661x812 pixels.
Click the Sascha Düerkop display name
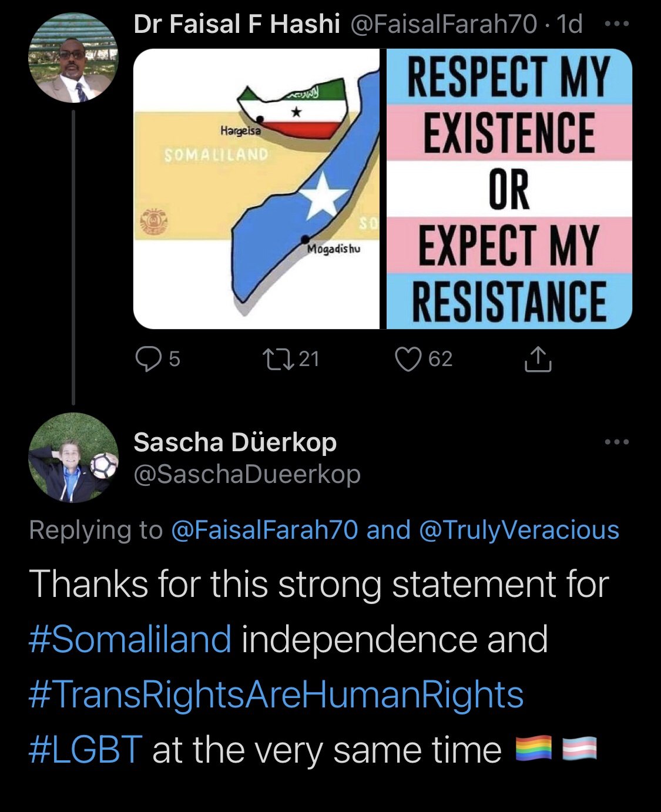(235, 442)
